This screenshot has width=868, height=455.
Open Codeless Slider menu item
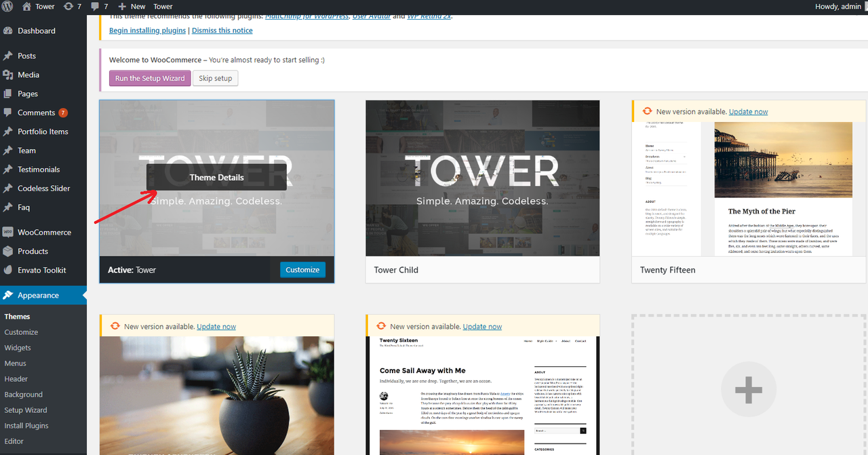pyautogui.click(x=43, y=189)
